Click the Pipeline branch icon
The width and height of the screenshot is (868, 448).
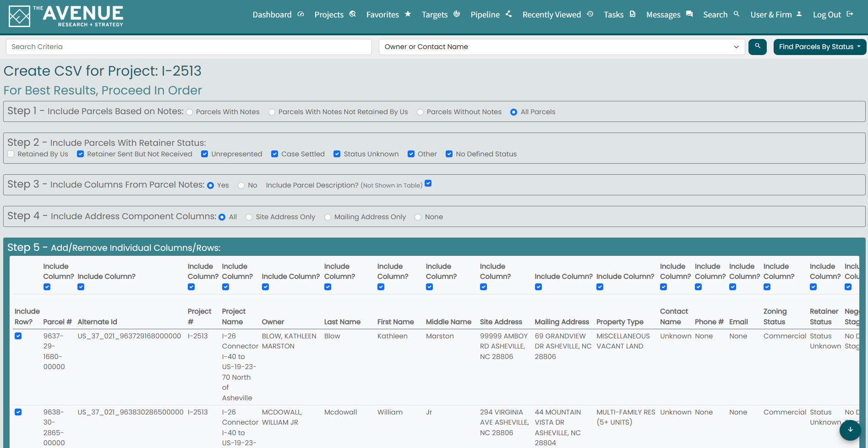pyautogui.click(x=509, y=14)
